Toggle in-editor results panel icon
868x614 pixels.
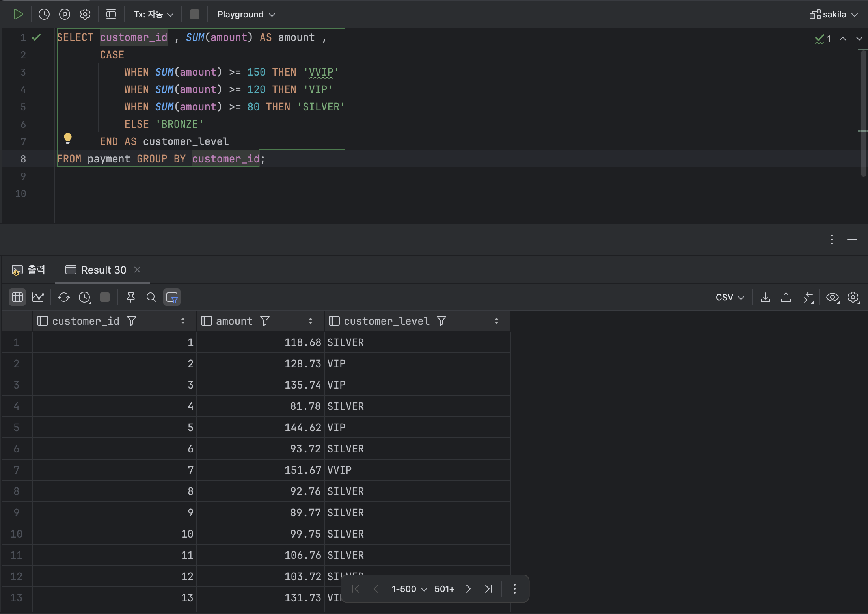pos(111,15)
